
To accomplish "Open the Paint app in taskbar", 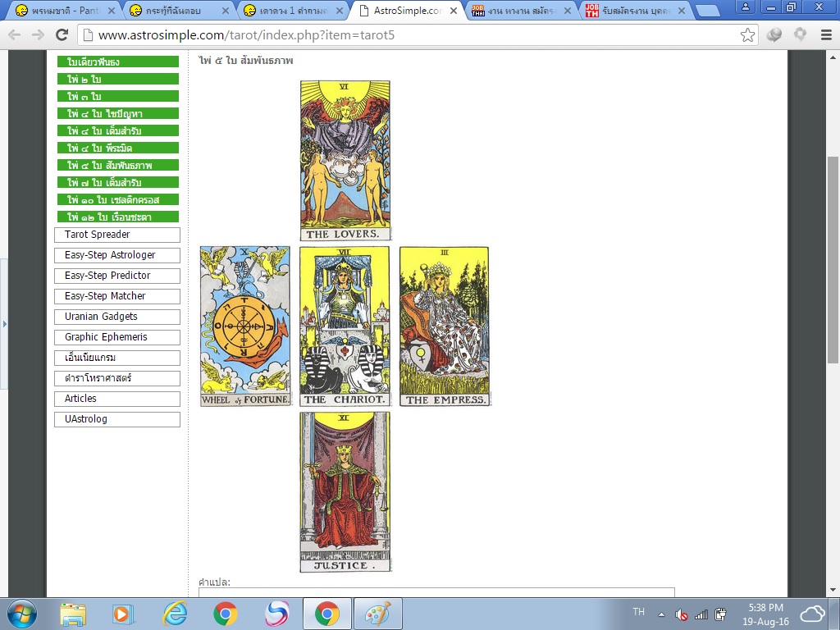I will (378, 614).
